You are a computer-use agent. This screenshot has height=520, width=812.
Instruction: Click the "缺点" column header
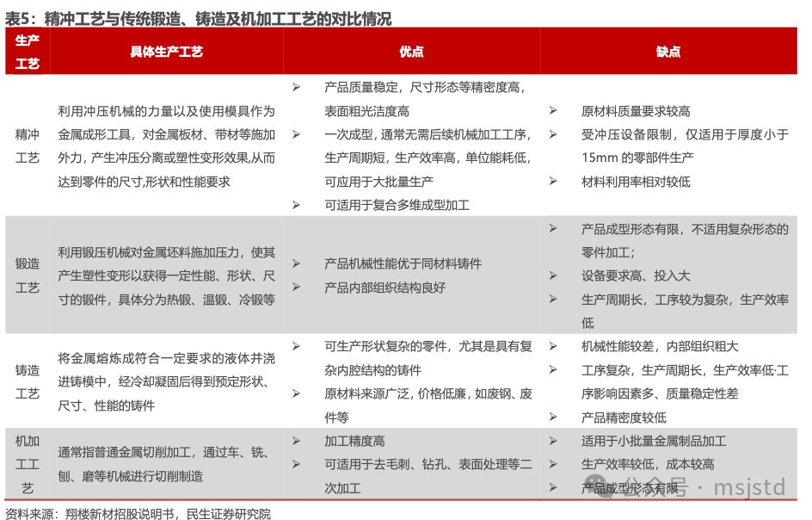coord(668,52)
